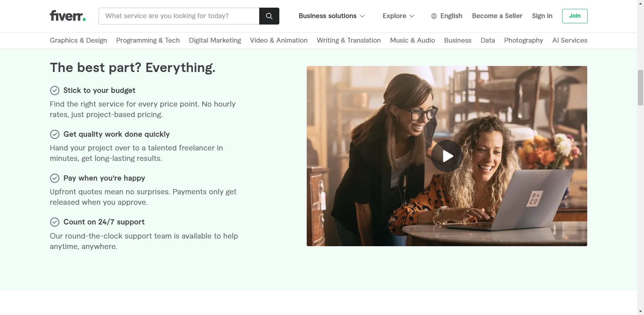This screenshot has height=315, width=644.
Task: Click the vertical page scrollbar thumb
Action: coord(640,87)
